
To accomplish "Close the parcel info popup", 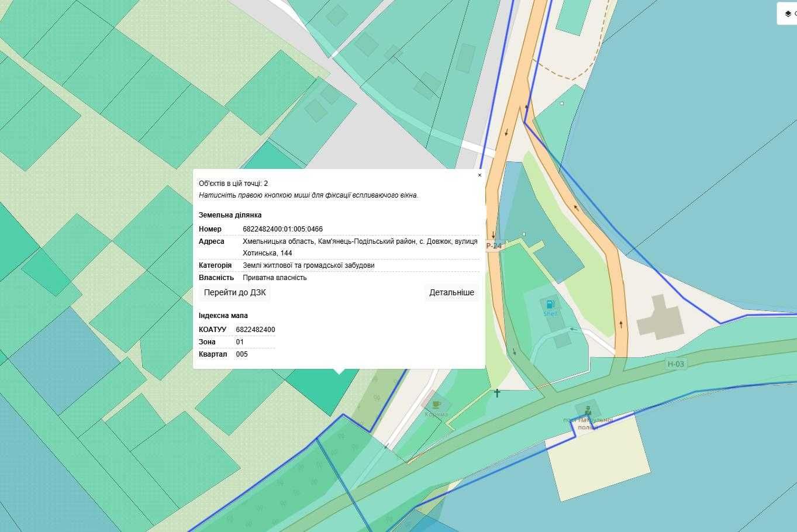I will coord(479,175).
